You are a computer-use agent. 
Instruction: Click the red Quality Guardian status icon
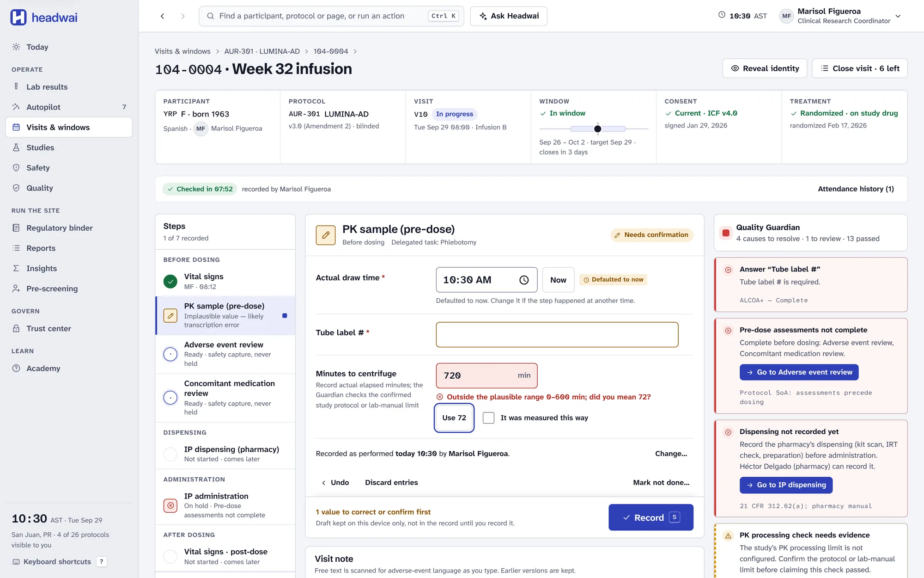tap(726, 233)
